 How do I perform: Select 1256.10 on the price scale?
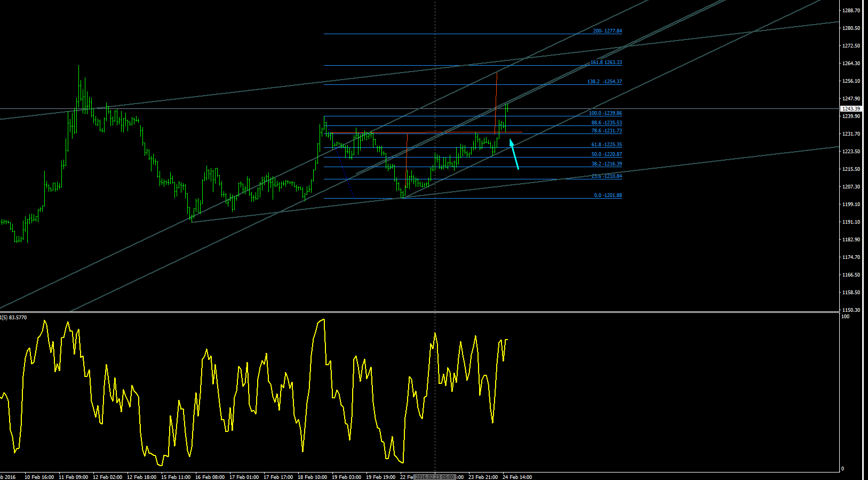click(851, 81)
